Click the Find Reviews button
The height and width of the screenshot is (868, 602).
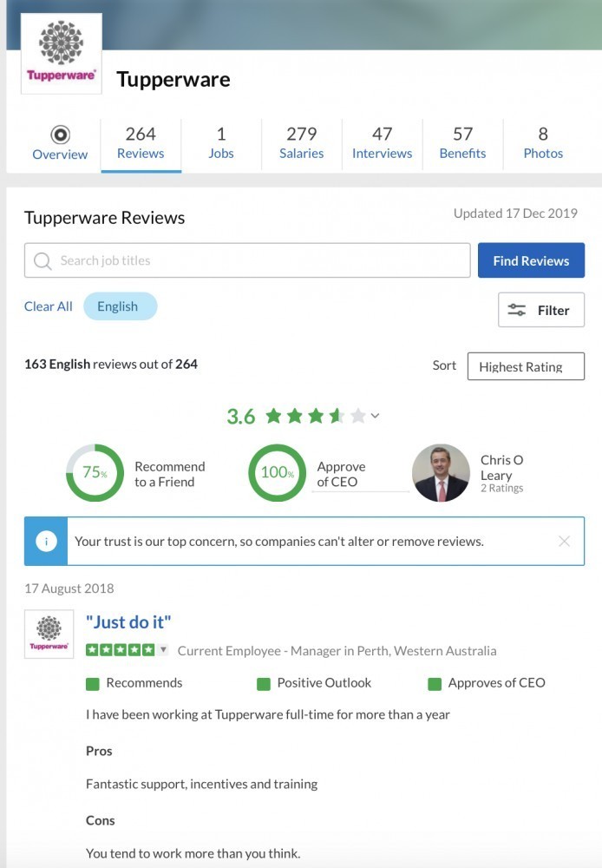point(531,260)
